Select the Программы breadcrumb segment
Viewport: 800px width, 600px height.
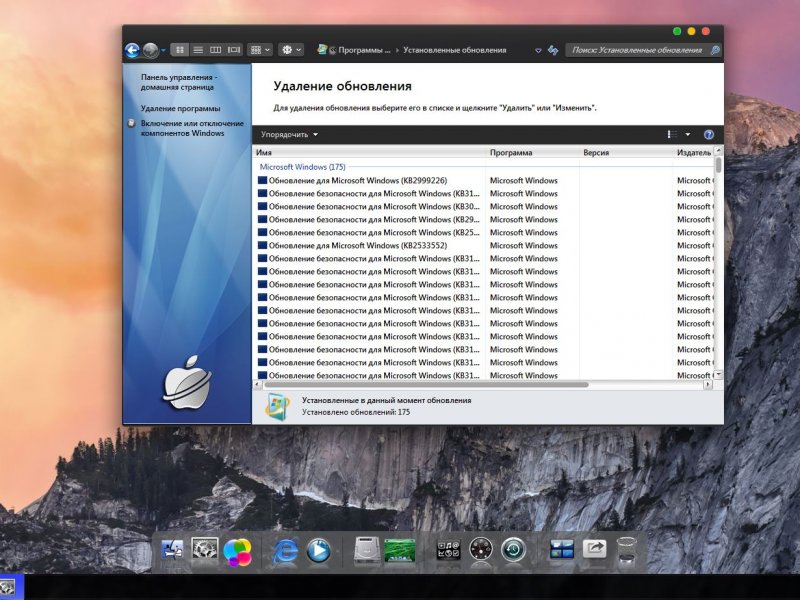pos(364,50)
